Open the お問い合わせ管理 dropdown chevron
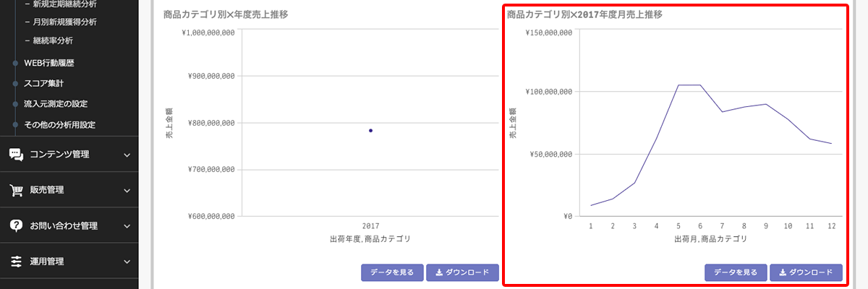This screenshot has width=868, height=289. tap(127, 226)
